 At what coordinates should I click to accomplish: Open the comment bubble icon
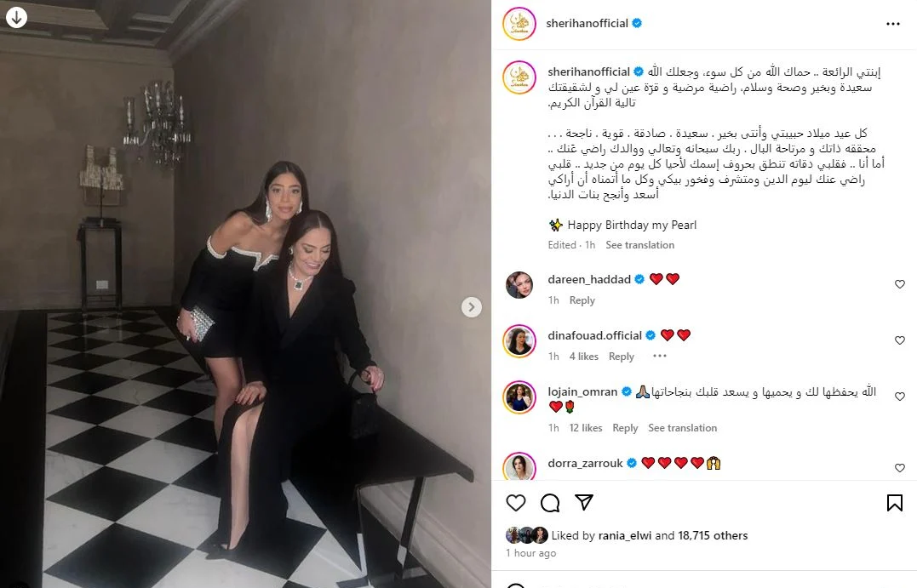[550, 503]
